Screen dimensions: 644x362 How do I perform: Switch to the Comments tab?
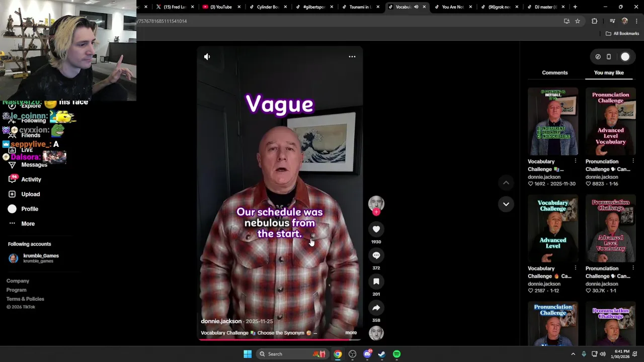(x=555, y=72)
